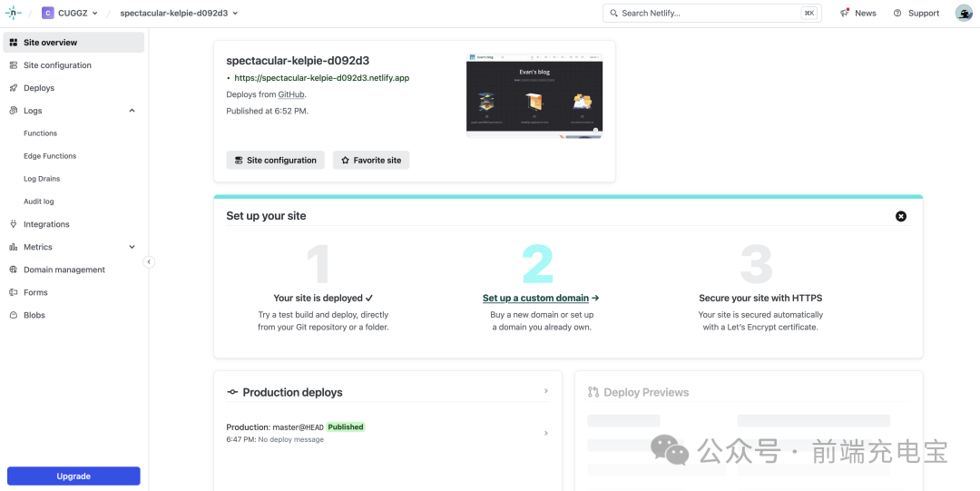Click the Domain management globe icon

[x=13, y=270]
